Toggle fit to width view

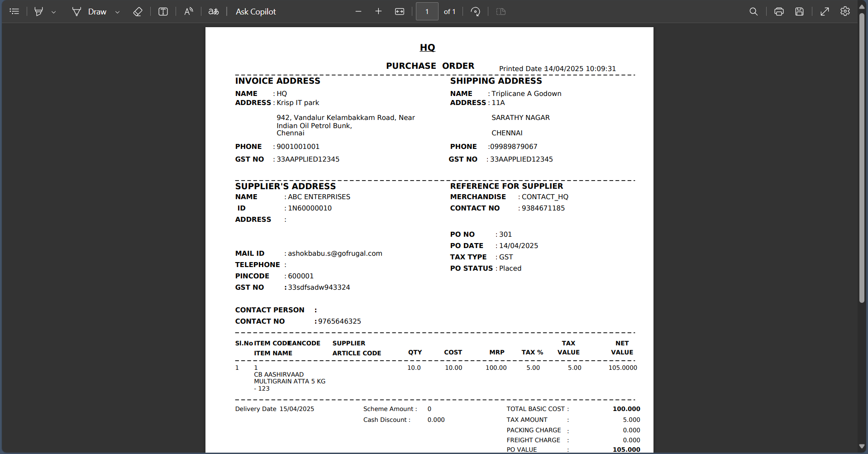tap(400, 12)
